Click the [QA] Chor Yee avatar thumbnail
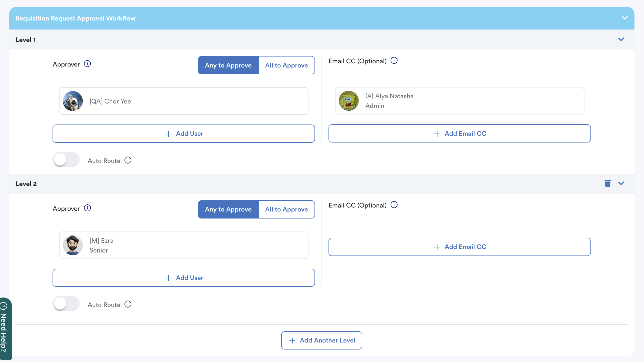The image size is (644, 362). [73, 101]
